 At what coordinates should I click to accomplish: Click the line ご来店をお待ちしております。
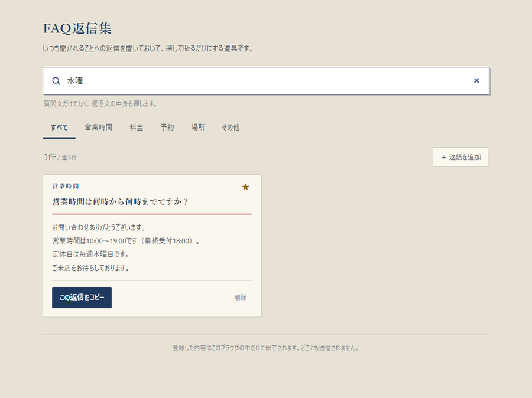(91, 268)
